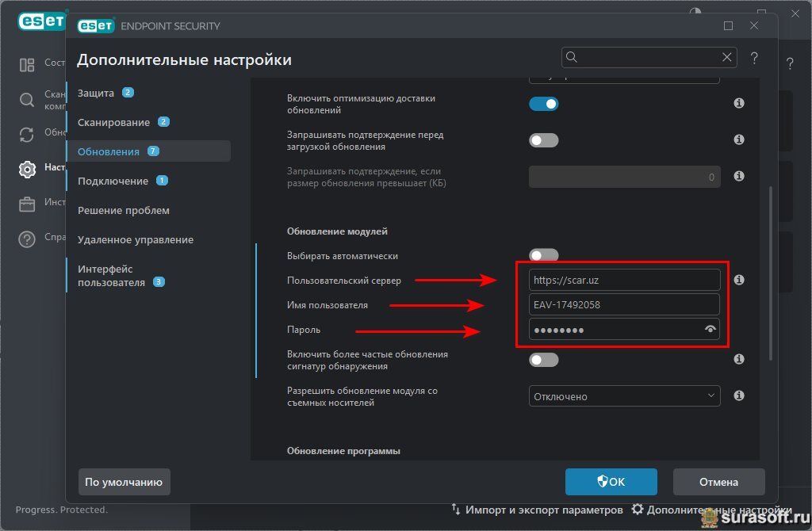The height and width of the screenshot is (531, 812).
Task: Click the import/export arrows icon
Action: [x=456, y=510]
